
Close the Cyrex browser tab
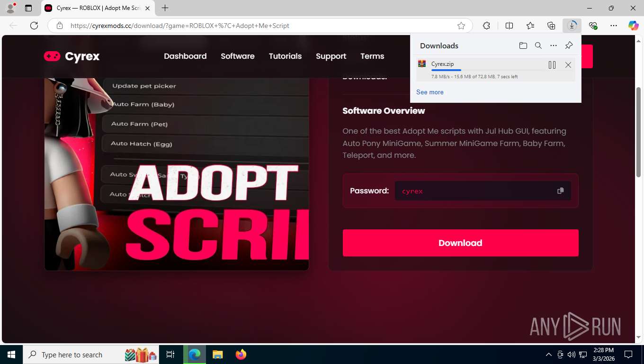pyautogui.click(x=148, y=8)
